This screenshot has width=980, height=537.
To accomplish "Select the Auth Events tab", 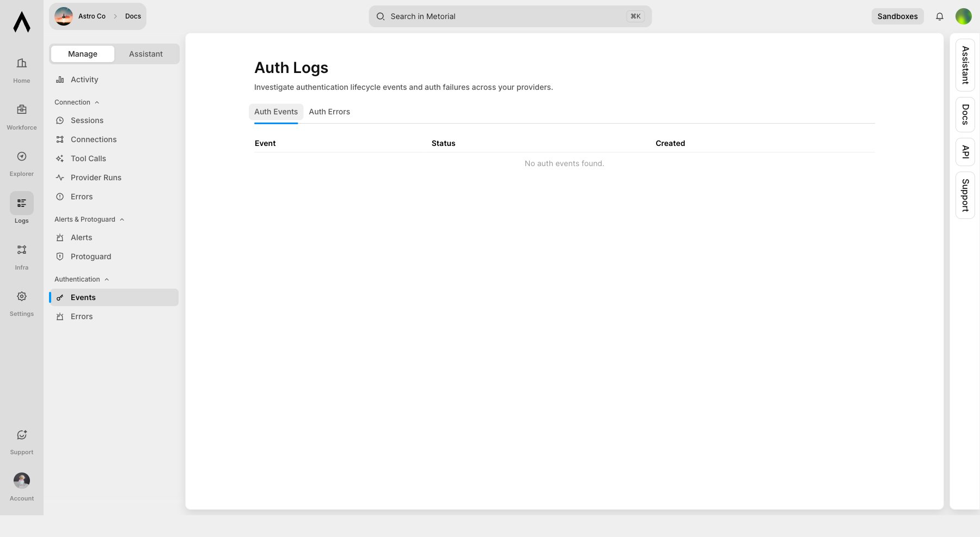I will [x=276, y=112].
